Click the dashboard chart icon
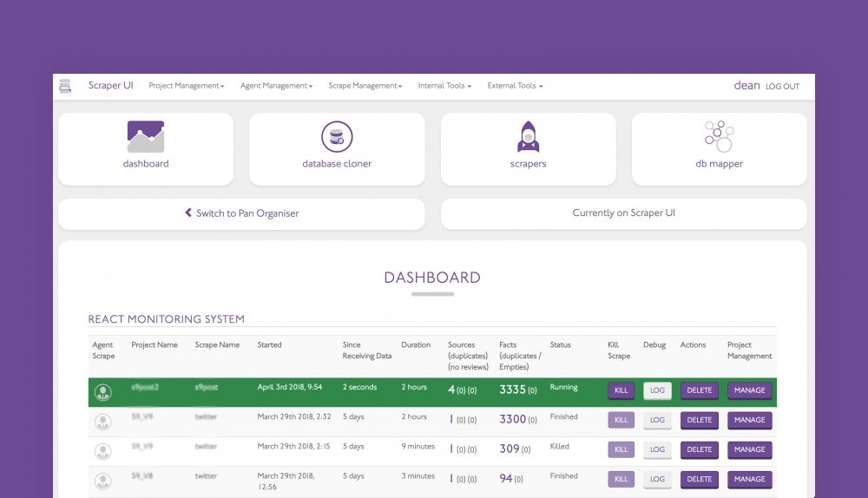Screen dimensions: 868x498 tap(146, 137)
